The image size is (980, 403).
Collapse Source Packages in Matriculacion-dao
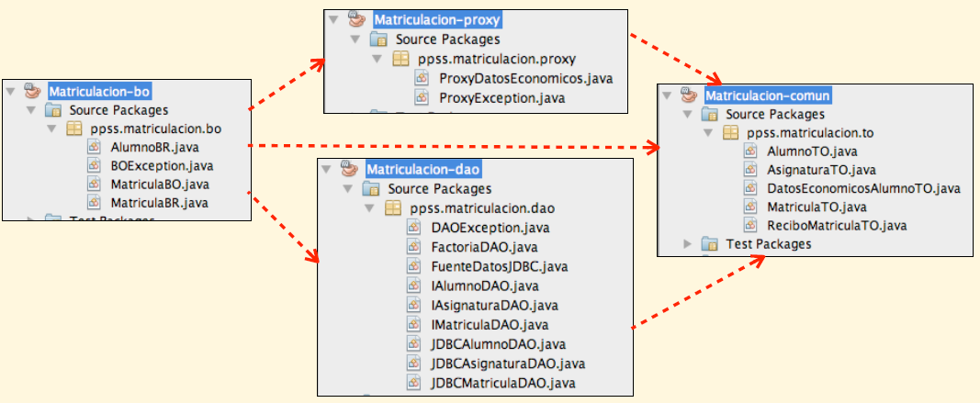point(347,188)
